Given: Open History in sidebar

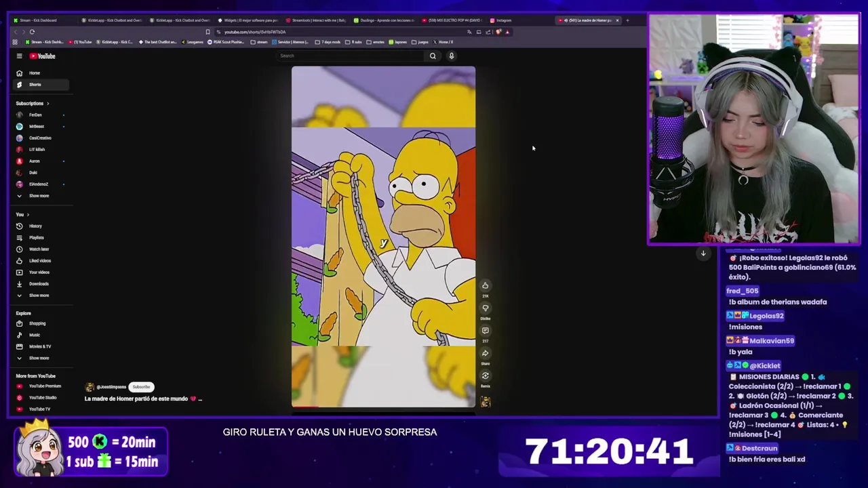Looking at the screenshot, I should pyautogui.click(x=41, y=226).
